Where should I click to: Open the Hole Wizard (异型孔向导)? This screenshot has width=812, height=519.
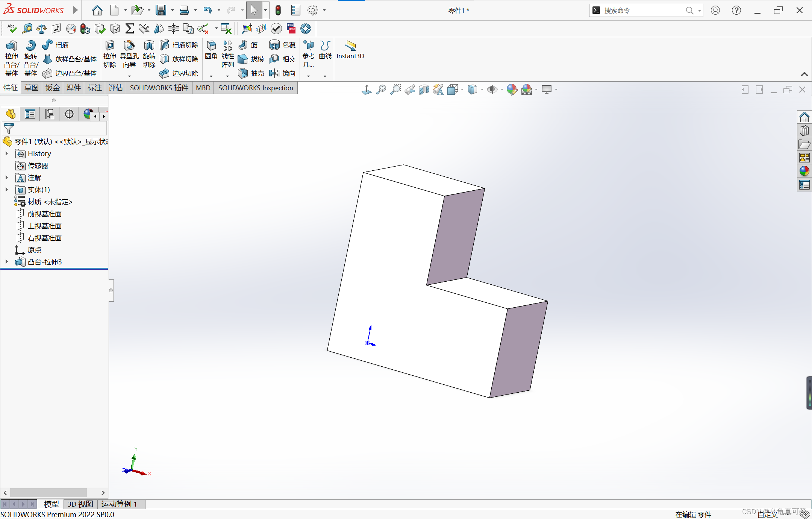tap(129, 55)
